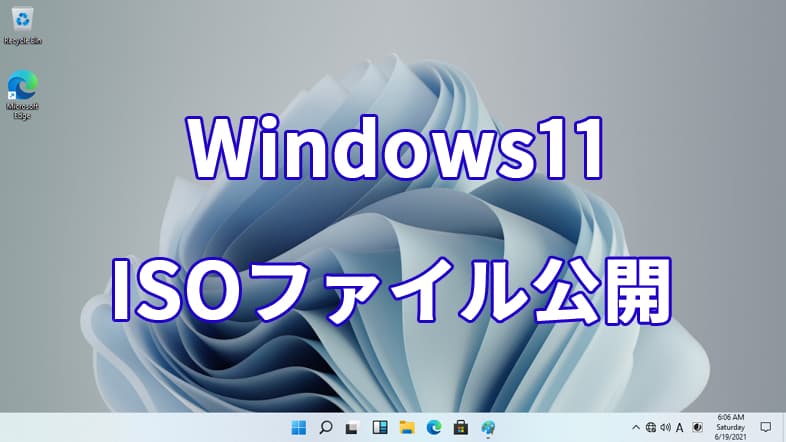Open the volume speaker icon

[x=665, y=427]
